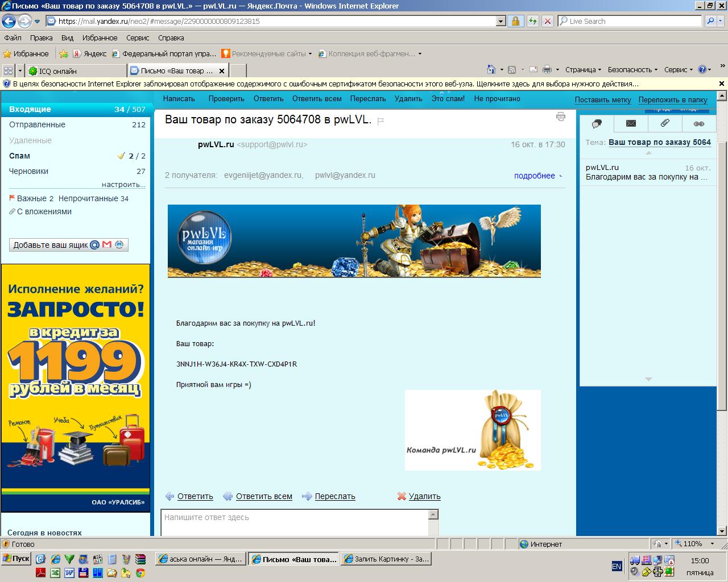Open Quick Tabs grid icon
Image resolution: width=728 pixels, height=582 pixels.
(x=8, y=70)
